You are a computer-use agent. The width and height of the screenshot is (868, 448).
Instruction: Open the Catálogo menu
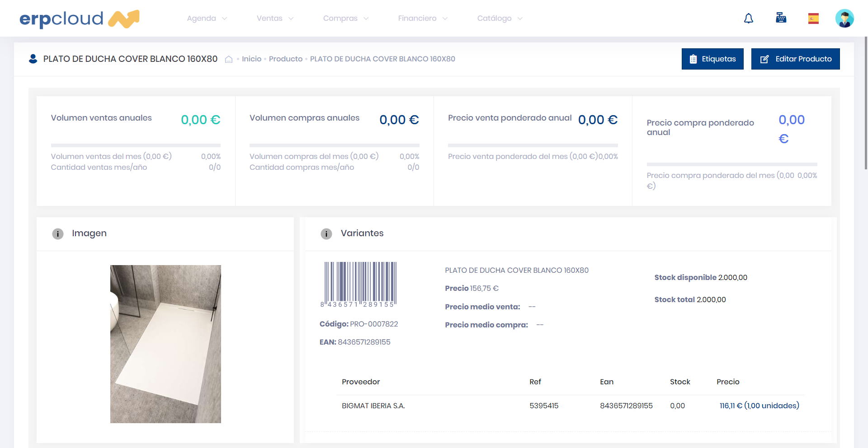(499, 19)
